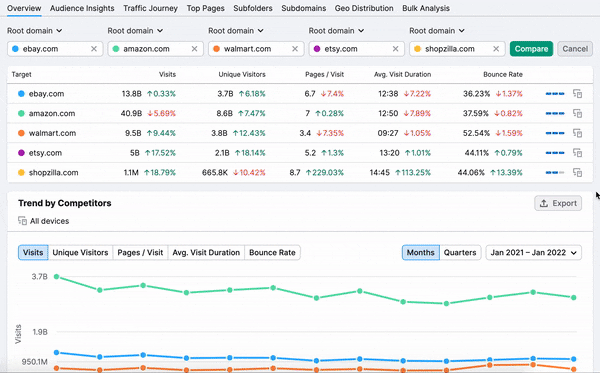Remove shopzilla.com with its X icon
Image resolution: width=600 pixels, height=373 pixels.
tap(496, 49)
